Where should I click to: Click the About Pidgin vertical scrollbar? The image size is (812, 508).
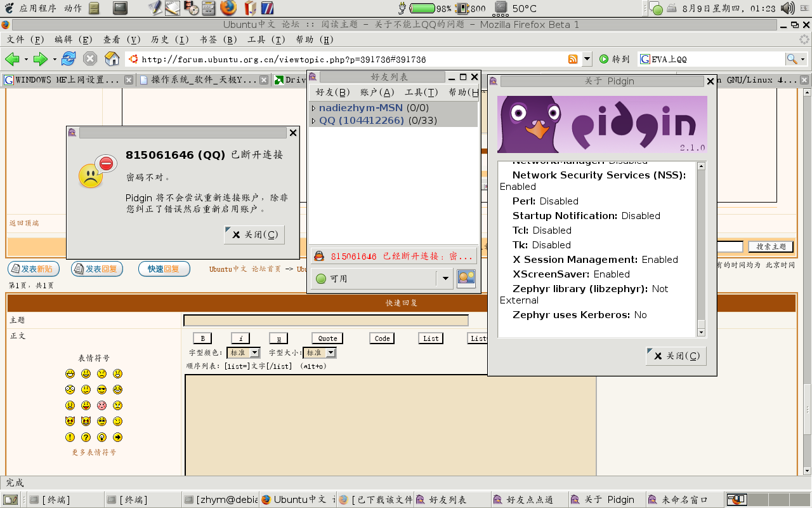pyautogui.click(x=701, y=249)
